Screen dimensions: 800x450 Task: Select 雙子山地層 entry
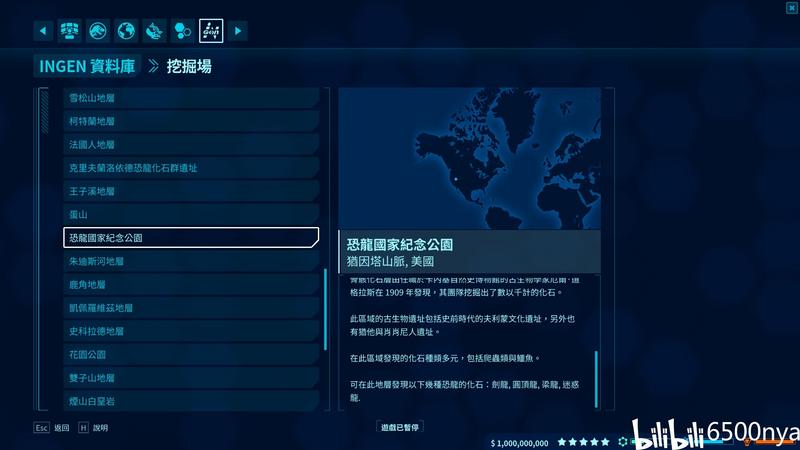tap(191, 378)
